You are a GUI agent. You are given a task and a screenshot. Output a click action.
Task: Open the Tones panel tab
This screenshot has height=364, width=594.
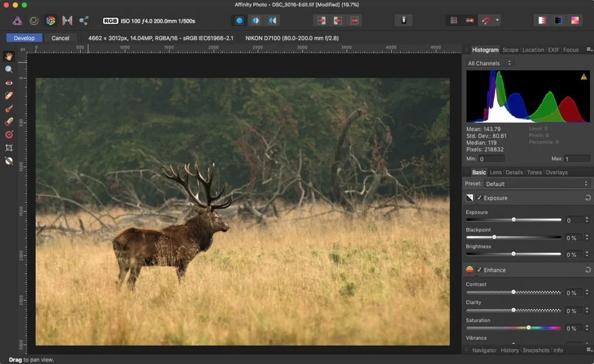pyautogui.click(x=534, y=172)
